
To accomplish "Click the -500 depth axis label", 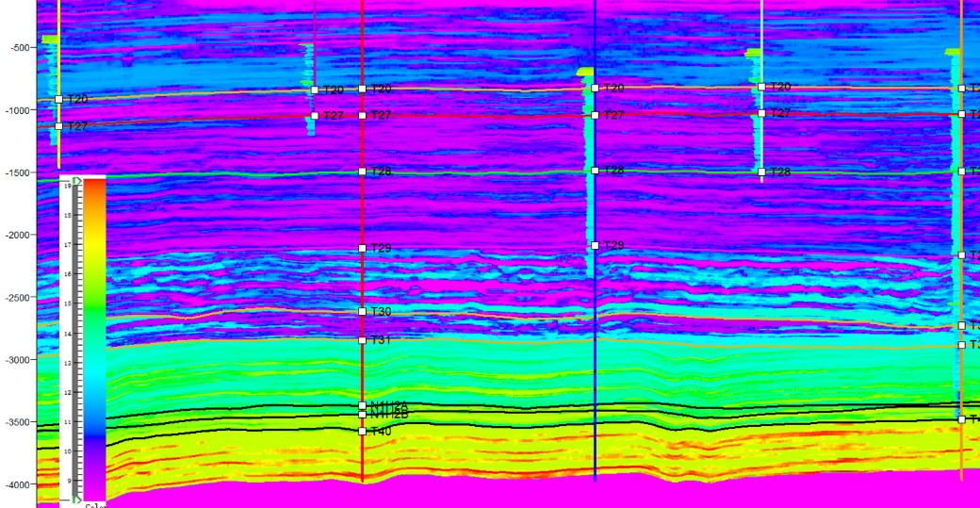I will 19,47.
